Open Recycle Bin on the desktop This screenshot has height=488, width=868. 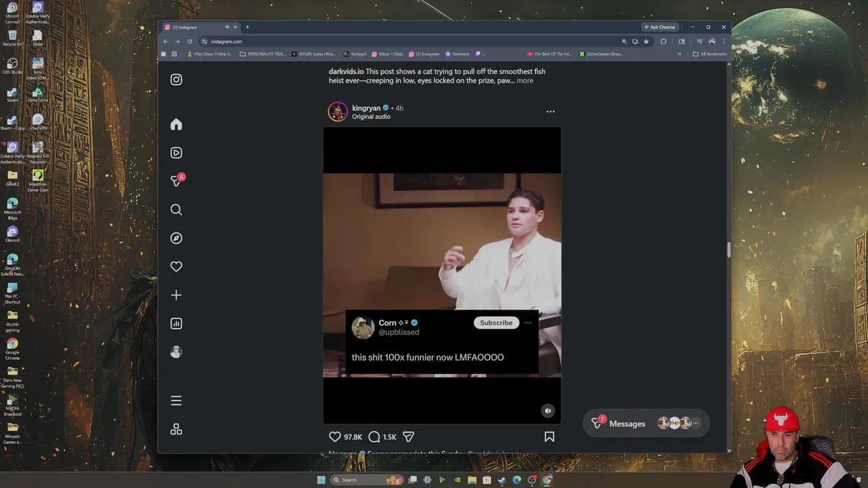[12, 38]
